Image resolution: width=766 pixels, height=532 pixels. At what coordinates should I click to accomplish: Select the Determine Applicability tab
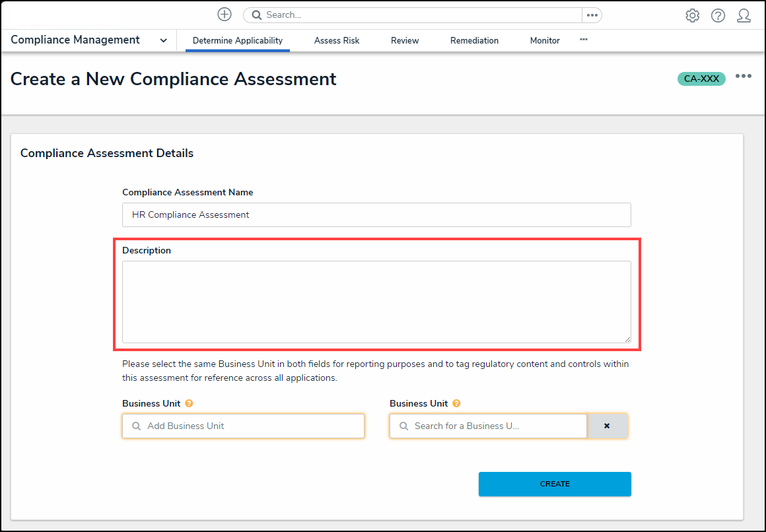coord(238,40)
